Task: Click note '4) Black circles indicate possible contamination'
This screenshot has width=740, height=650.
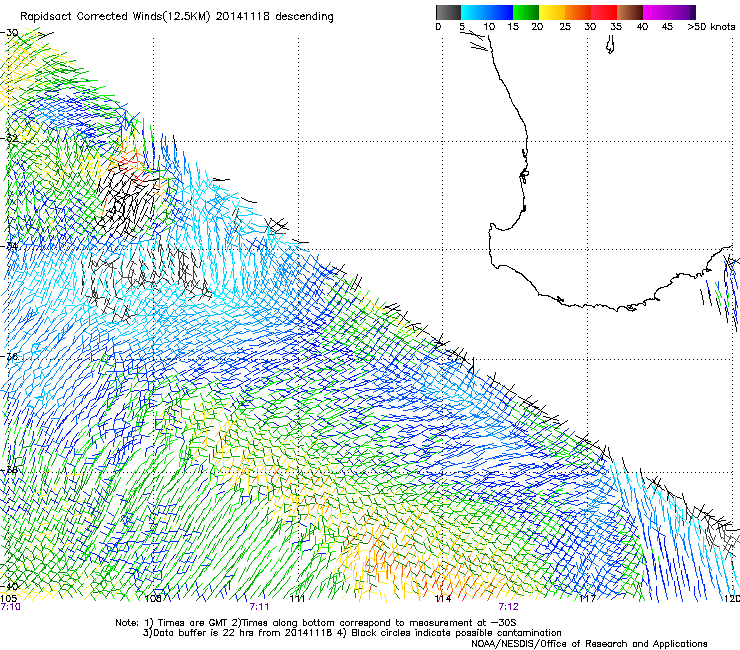Action: point(449,633)
